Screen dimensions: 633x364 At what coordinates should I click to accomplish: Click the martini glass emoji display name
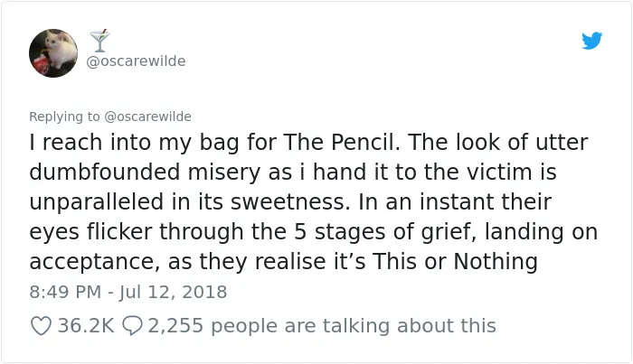pos(99,41)
